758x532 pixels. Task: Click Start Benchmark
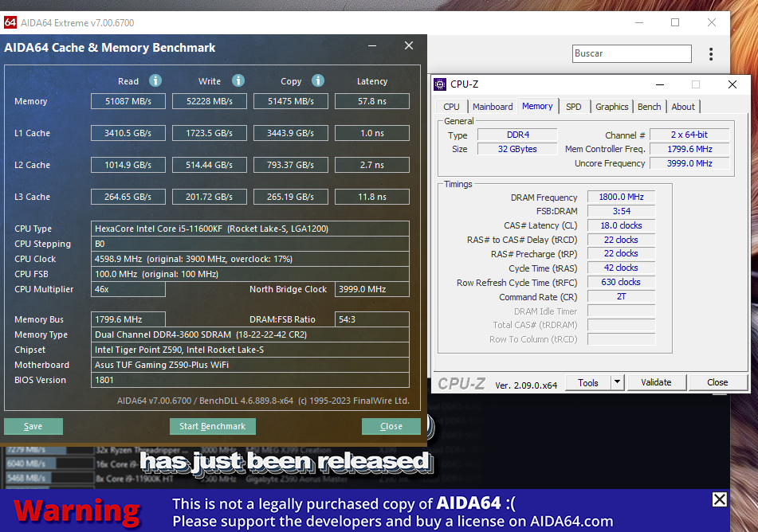pos(213,426)
